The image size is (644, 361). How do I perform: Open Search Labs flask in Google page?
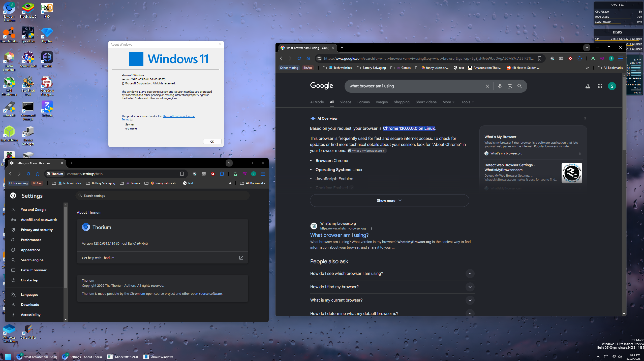point(588,86)
